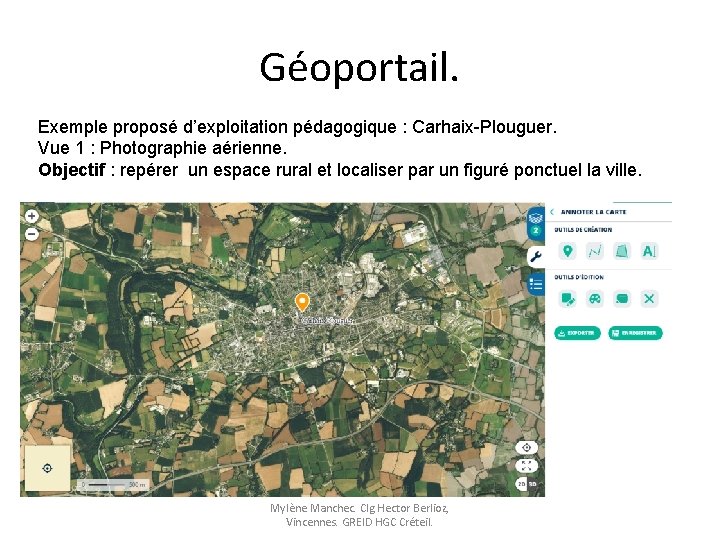The height and width of the screenshot is (540, 720).
Task: Click the orange marker on Carhaix
Action: [x=302, y=303]
